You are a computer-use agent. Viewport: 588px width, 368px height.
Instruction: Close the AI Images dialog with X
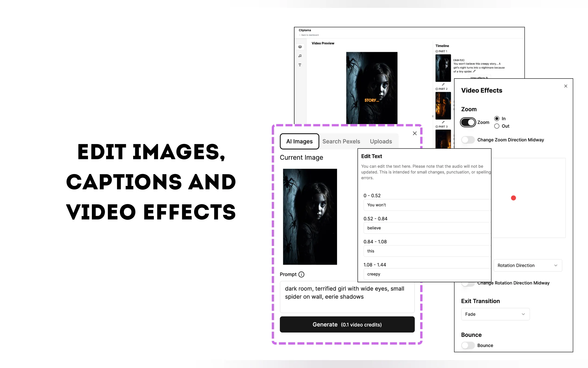(415, 133)
